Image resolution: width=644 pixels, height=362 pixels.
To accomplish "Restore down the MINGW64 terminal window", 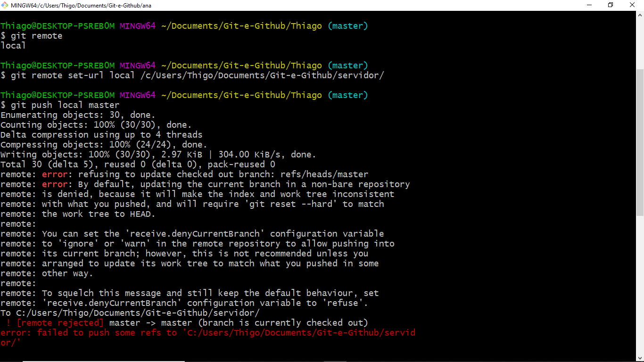I will [611, 5].
